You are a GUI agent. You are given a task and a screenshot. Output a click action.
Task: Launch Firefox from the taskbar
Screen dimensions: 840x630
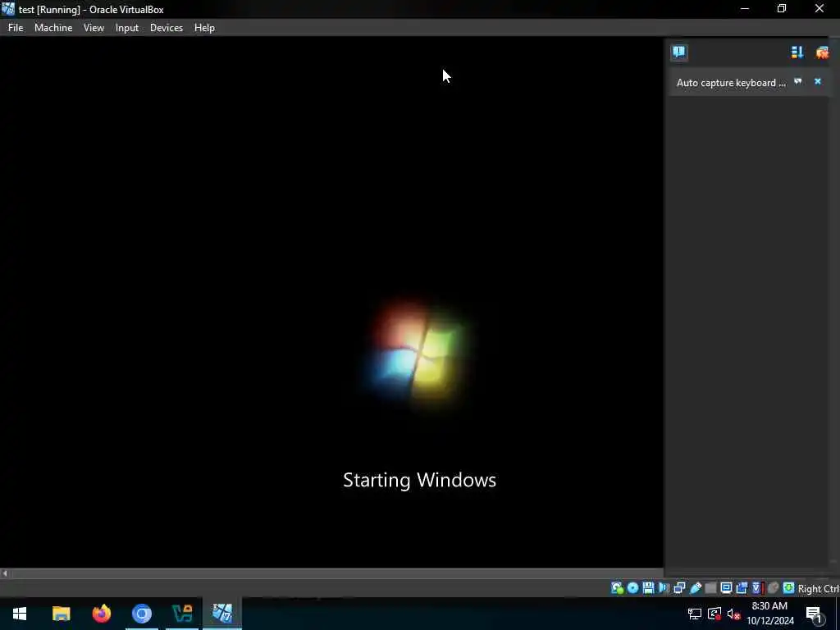coord(101,614)
